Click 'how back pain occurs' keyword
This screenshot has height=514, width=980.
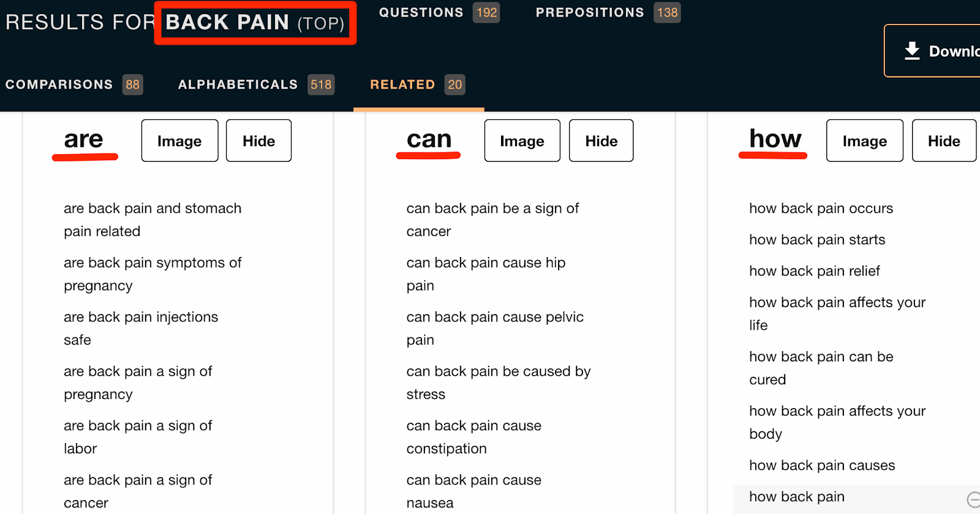pos(821,209)
